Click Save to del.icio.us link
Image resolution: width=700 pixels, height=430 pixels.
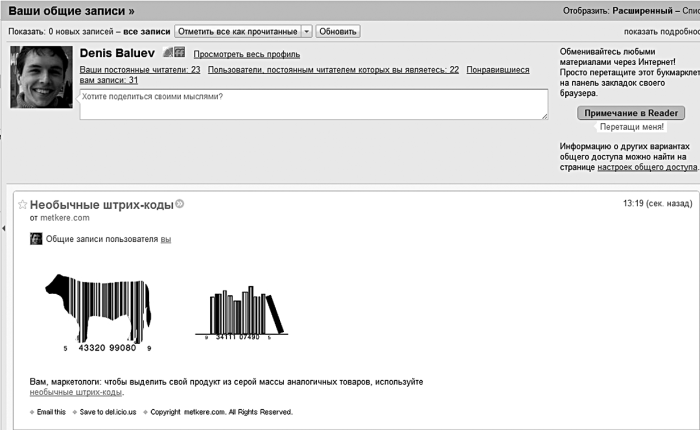click(x=108, y=412)
